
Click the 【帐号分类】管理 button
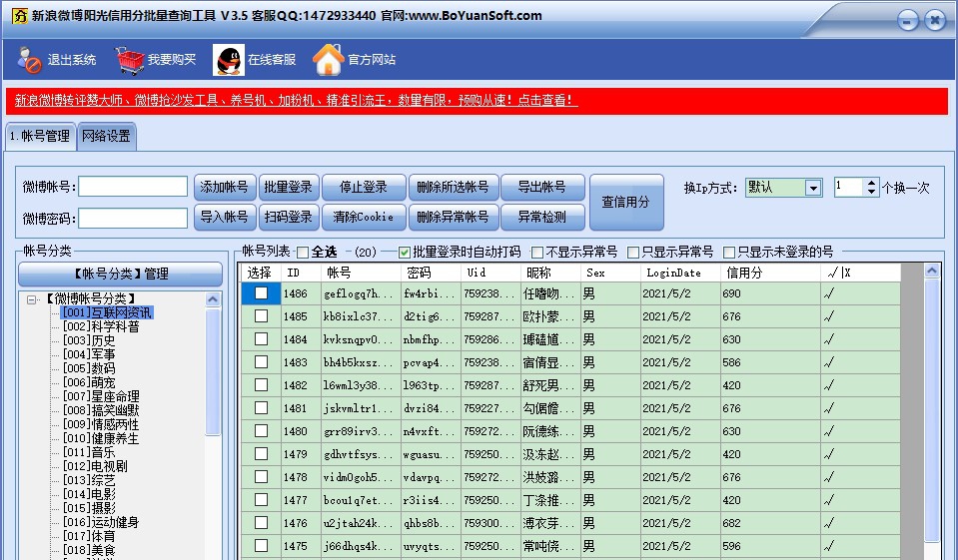(120, 274)
